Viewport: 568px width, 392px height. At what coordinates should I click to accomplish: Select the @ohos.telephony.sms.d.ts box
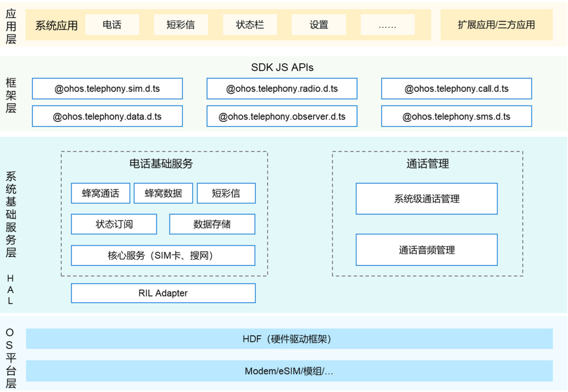coord(456,116)
